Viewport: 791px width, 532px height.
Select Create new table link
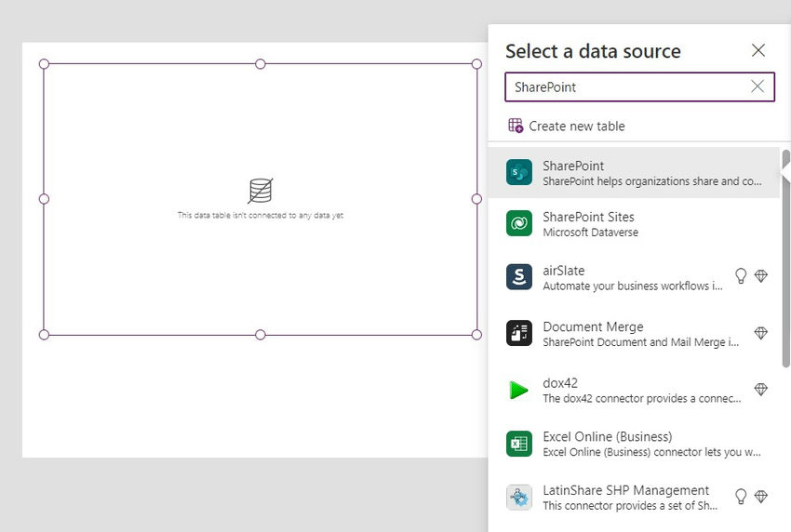[x=576, y=126]
